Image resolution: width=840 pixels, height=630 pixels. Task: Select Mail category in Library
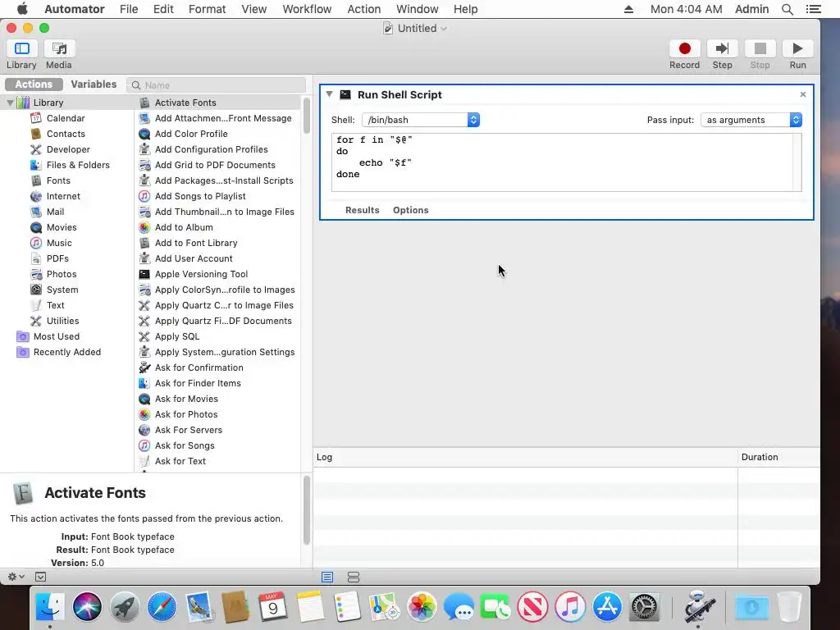(x=55, y=212)
